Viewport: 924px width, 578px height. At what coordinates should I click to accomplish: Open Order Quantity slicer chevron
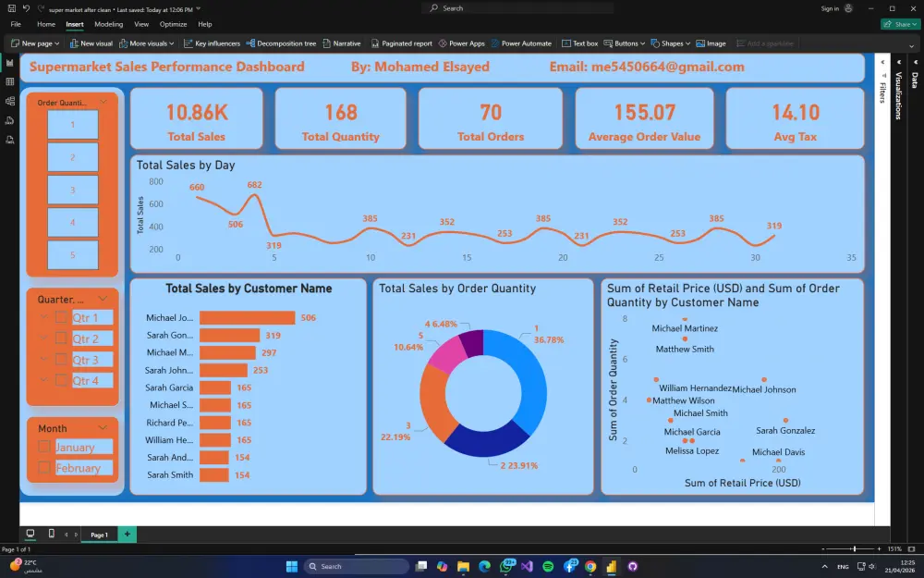pyautogui.click(x=103, y=102)
